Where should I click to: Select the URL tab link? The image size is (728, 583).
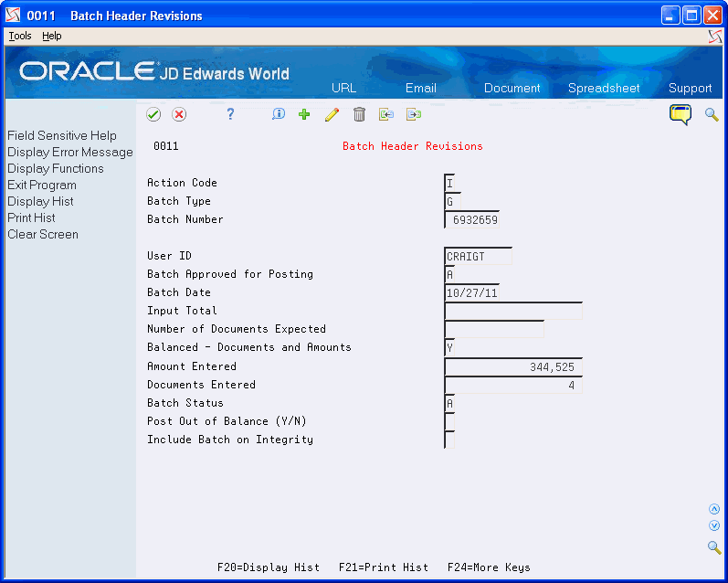coord(343,88)
